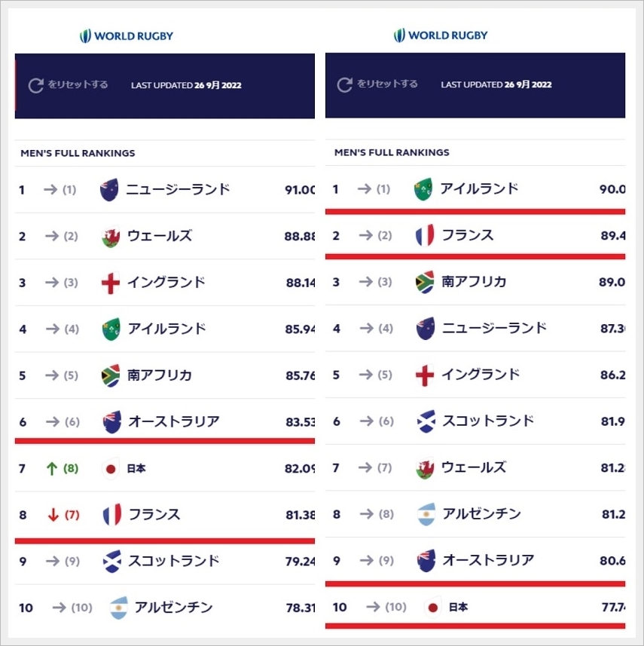
Task: Click France flag at rank 2 on right
Action: pos(425,236)
